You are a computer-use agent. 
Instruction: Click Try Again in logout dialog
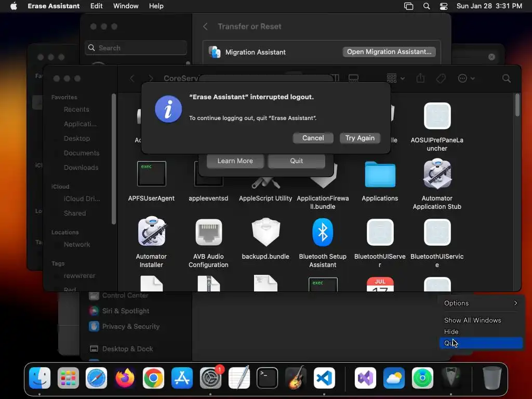(360, 138)
